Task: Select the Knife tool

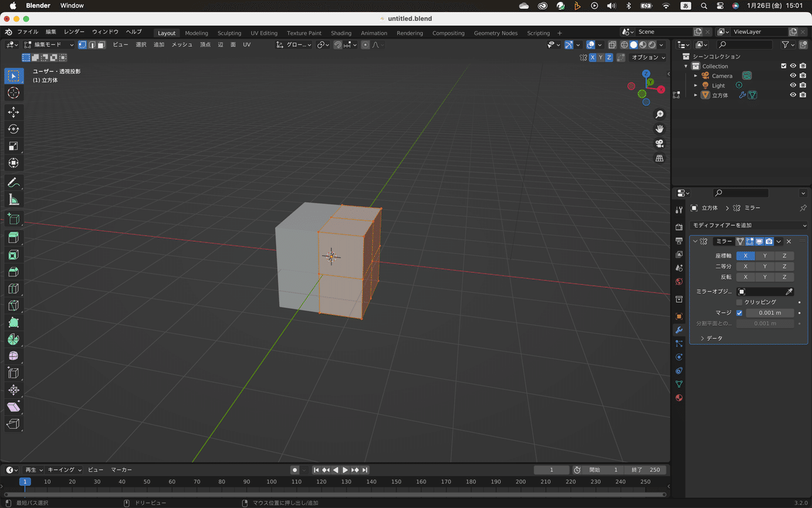Action: click(14, 306)
